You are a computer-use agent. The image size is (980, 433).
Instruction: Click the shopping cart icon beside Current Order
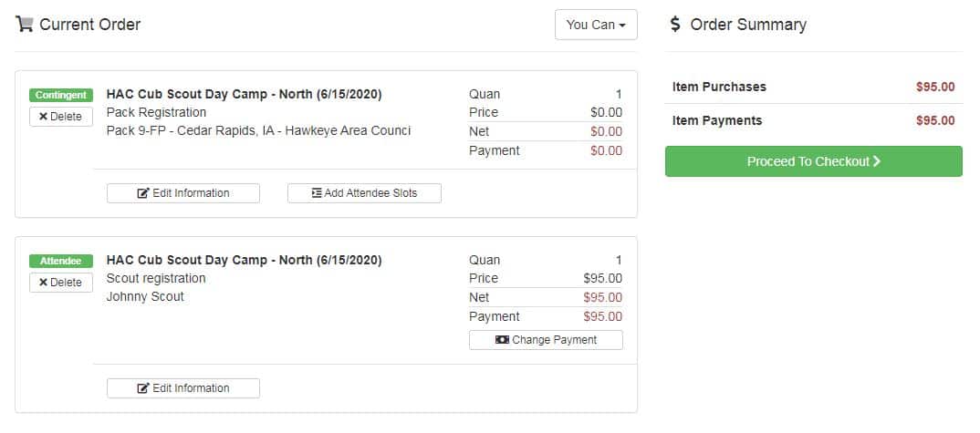(x=25, y=25)
